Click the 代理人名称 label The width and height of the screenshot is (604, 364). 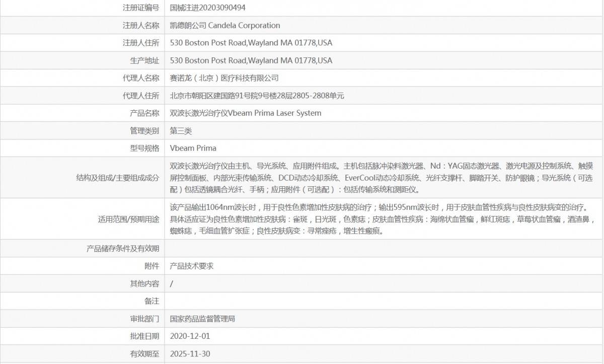point(141,78)
